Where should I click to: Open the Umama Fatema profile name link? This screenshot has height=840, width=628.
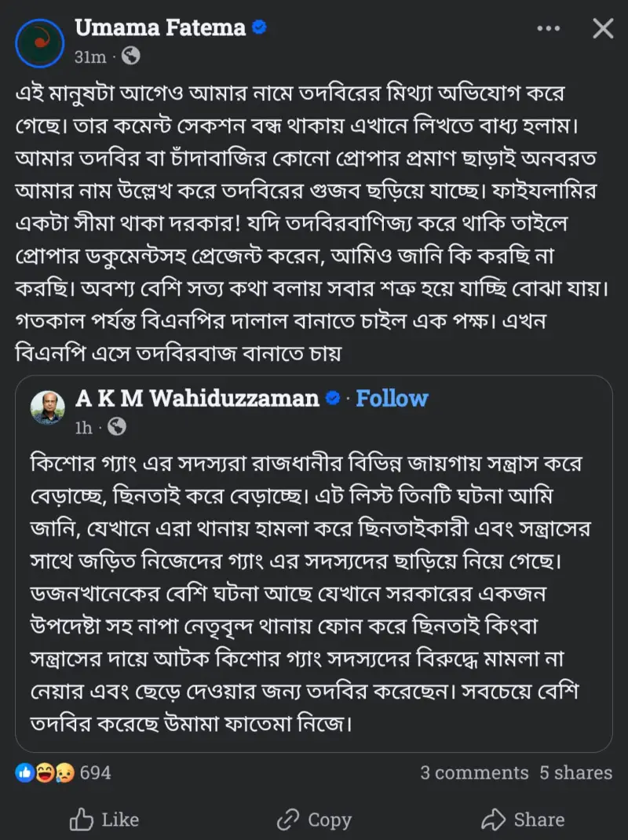[x=160, y=27]
